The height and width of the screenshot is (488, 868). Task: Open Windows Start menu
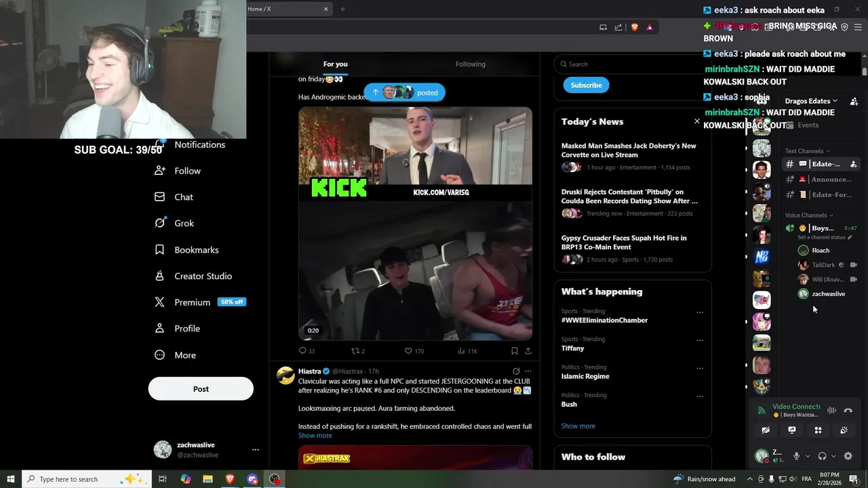[10, 479]
